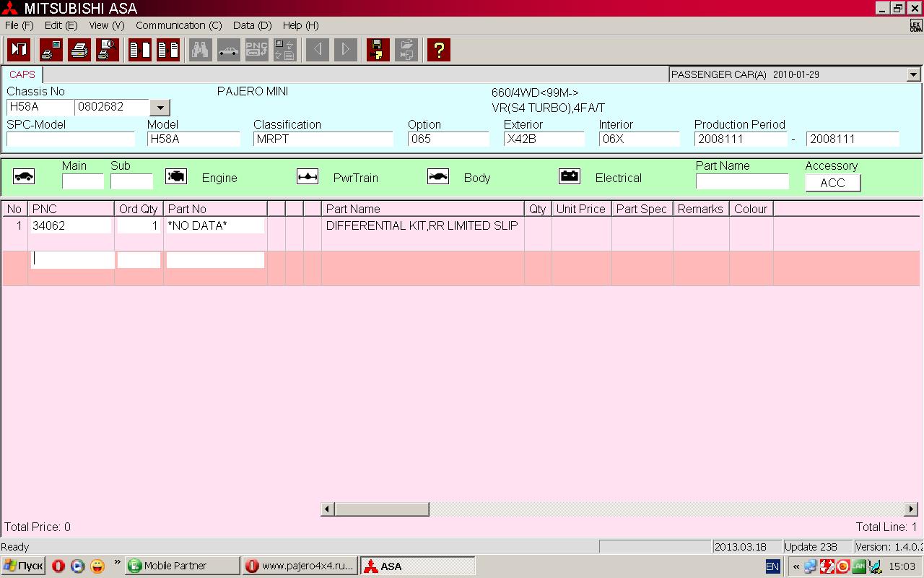Open the Chassis No dropdown arrow
The width and height of the screenshot is (924, 578).
click(x=160, y=108)
